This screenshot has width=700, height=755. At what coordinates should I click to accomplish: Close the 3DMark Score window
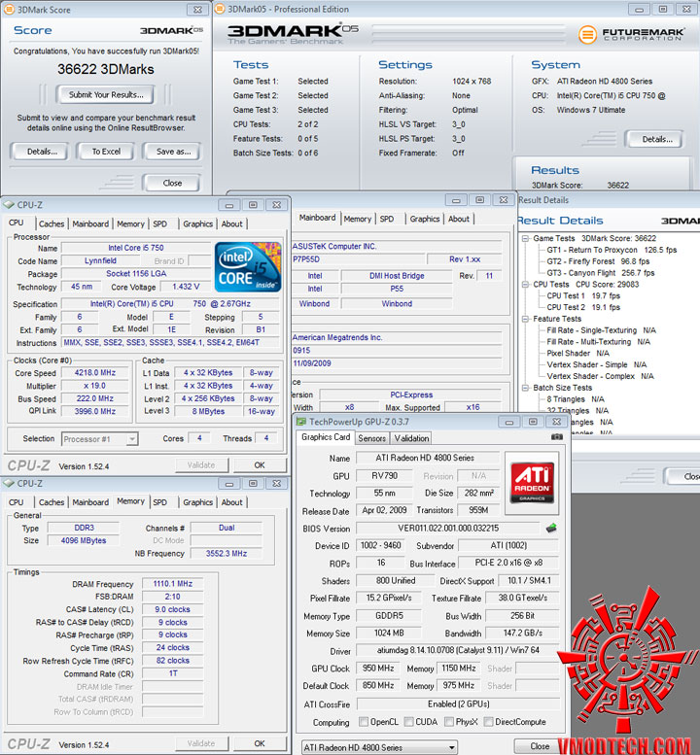(197, 10)
